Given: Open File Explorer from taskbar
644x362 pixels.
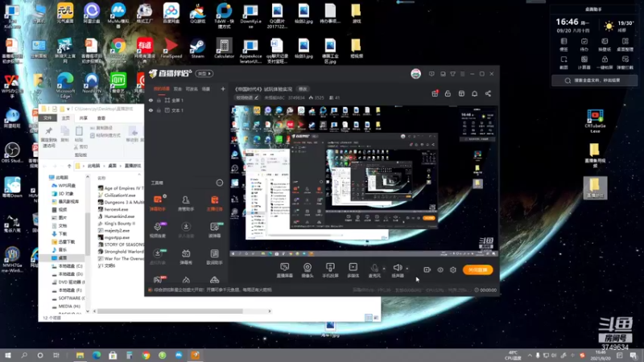Looking at the screenshot, I should point(80,356).
